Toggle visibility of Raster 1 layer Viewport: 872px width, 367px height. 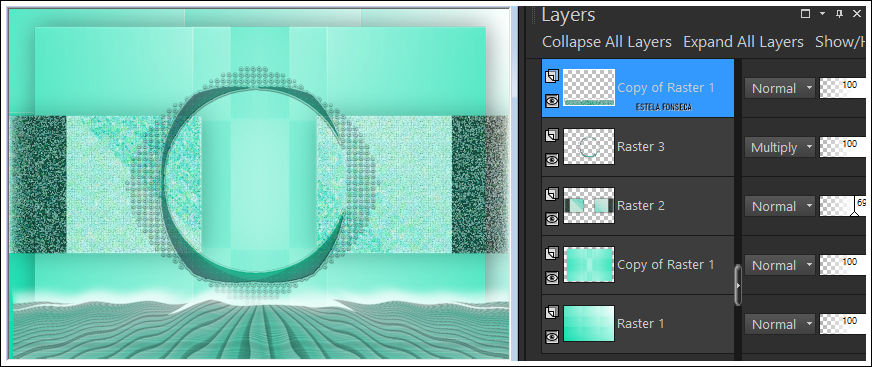pos(552,336)
